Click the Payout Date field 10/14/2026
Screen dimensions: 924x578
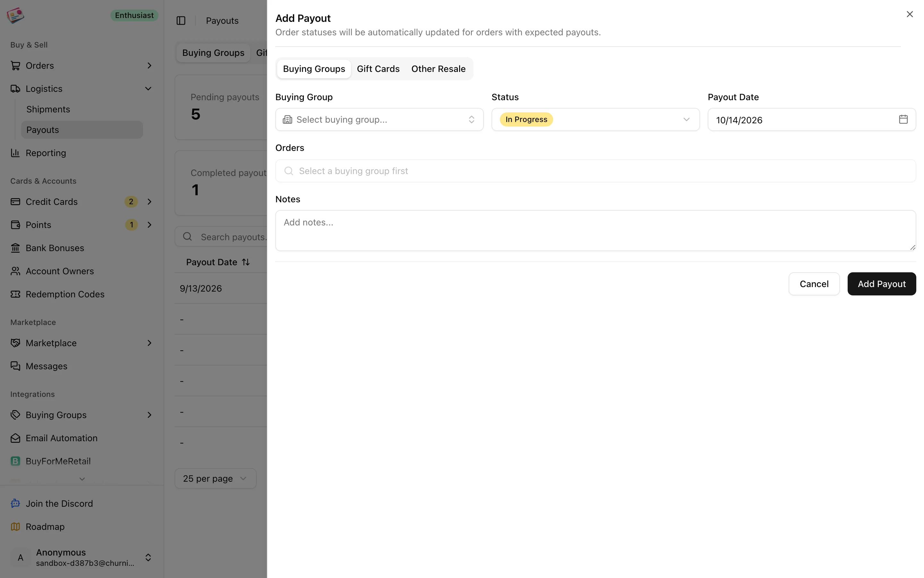click(812, 119)
